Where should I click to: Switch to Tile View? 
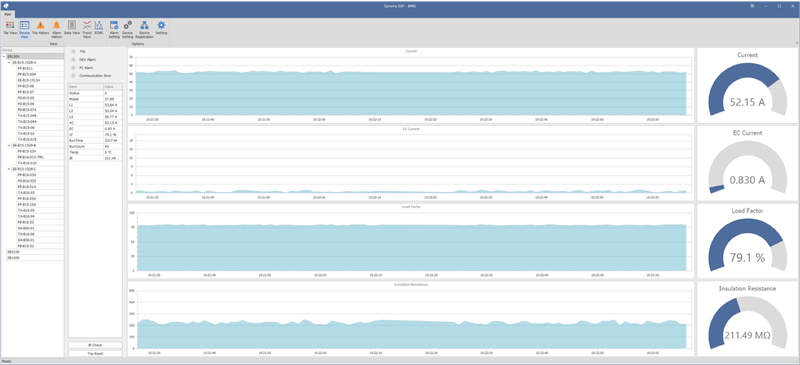(x=10, y=28)
